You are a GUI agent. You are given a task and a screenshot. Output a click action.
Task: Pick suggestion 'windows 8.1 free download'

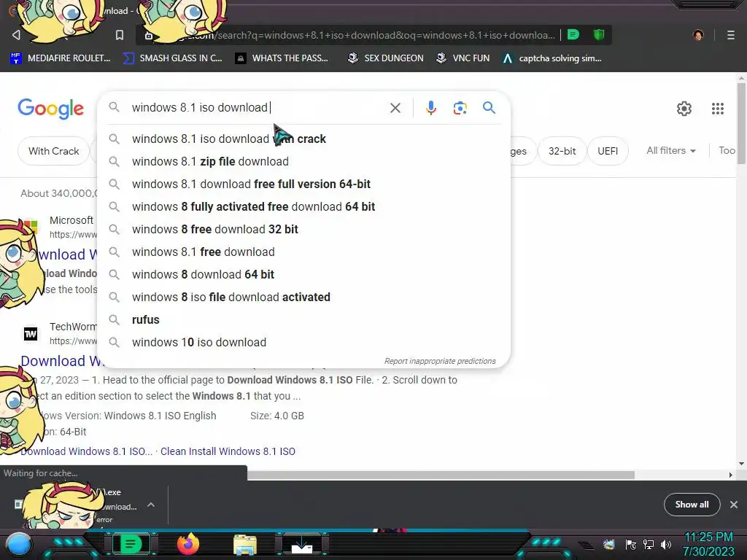[x=304, y=252]
